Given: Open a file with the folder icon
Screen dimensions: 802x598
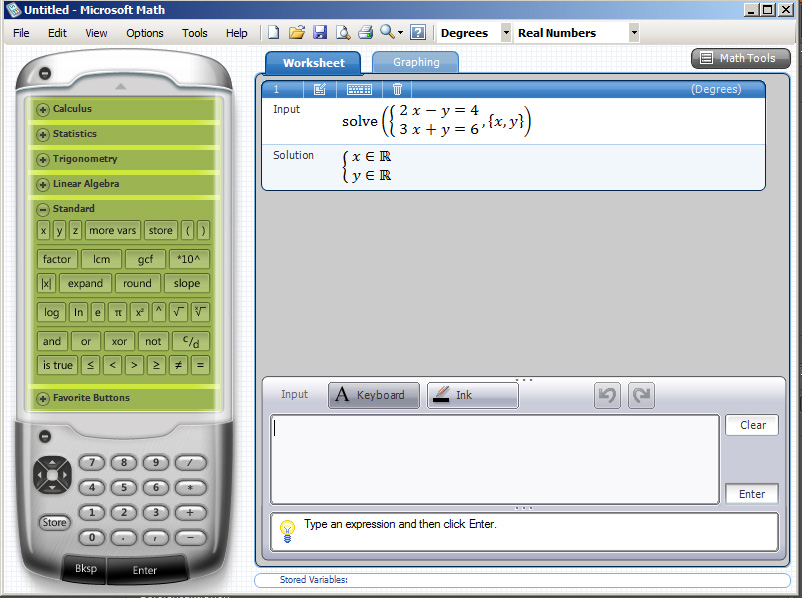Looking at the screenshot, I should click(x=297, y=33).
